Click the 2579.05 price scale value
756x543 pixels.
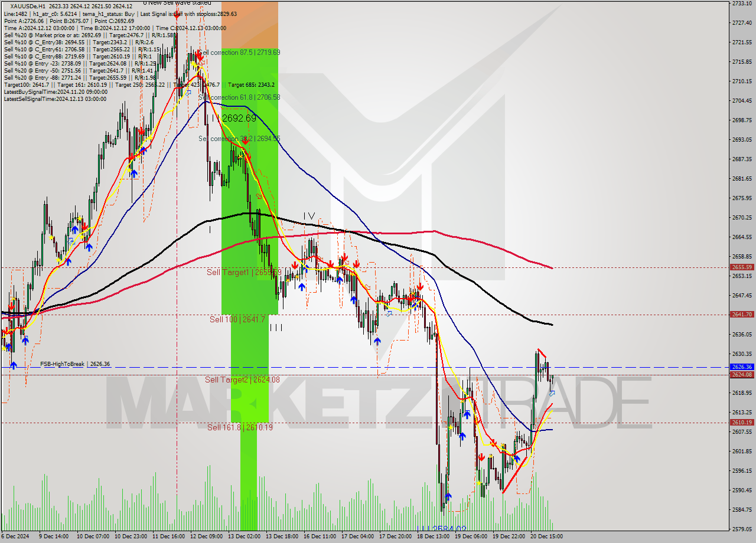pos(742,529)
